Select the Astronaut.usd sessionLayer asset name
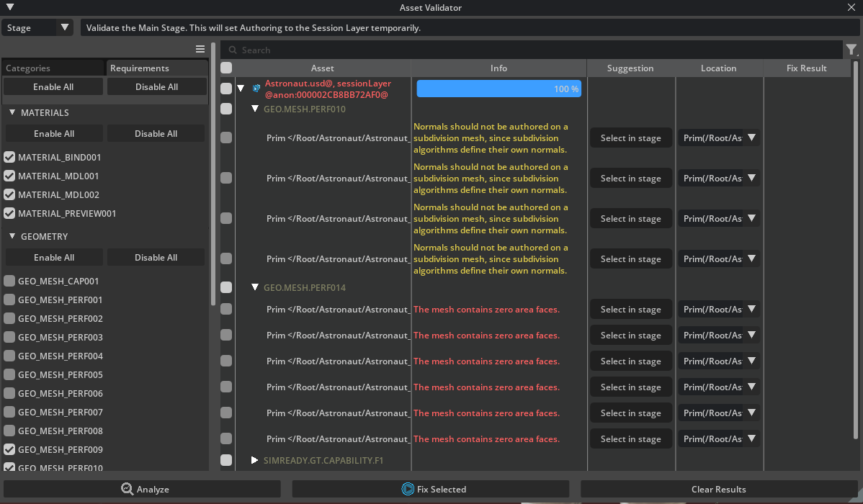The width and height of the screenshot is (863, 504). coord(328,89)
